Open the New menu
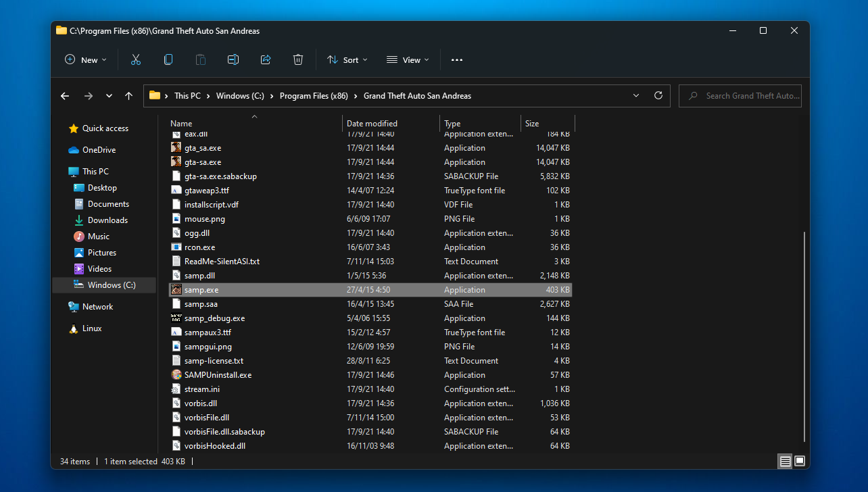868x492 pixels. (85, 59)
